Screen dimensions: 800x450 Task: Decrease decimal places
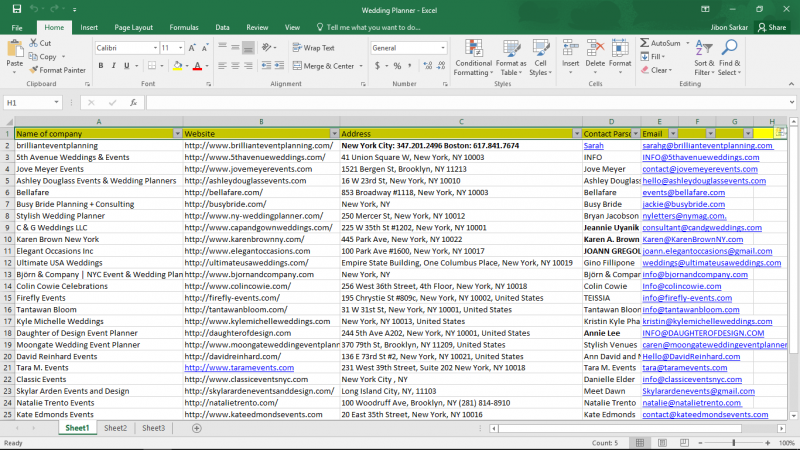pos(441,66)
